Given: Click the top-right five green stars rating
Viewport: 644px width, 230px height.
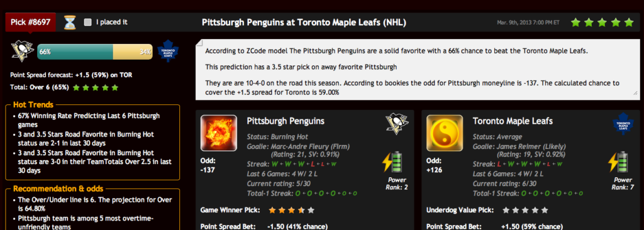Looking at the screenshot, I should [x=602, y=22].
